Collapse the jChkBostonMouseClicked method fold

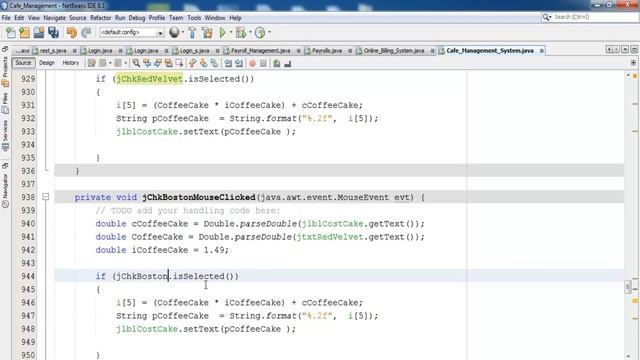tap(45, 197)
